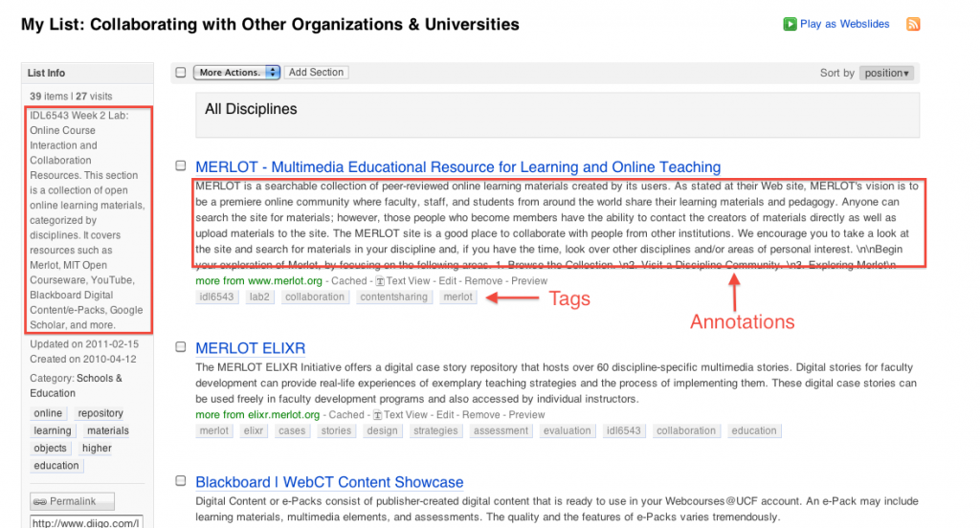Click the idl6543 tag under MERLOT ELIXR
This screenshot has width=980, height=528.
click(624, 431)
